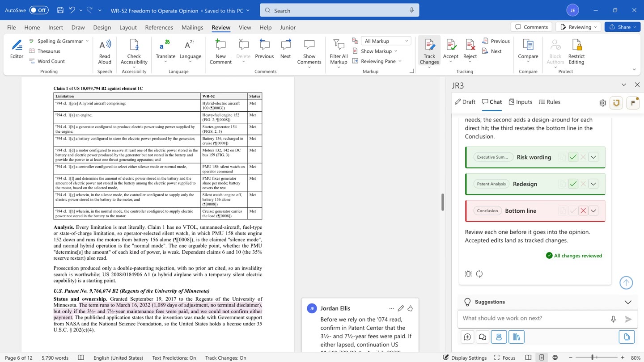The width and height of the screenshot is (644, 362).
Task: Save the document from title bar
Action: coord(60,10)
